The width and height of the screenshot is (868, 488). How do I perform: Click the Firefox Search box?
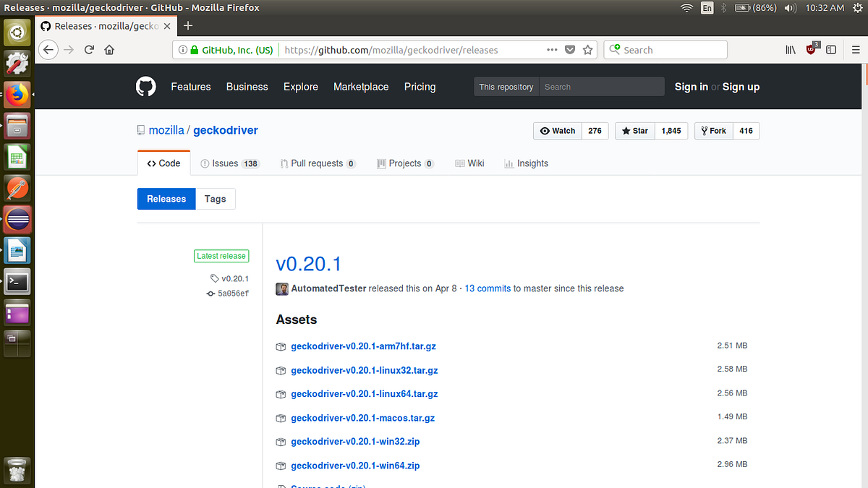tap(665, 50)
